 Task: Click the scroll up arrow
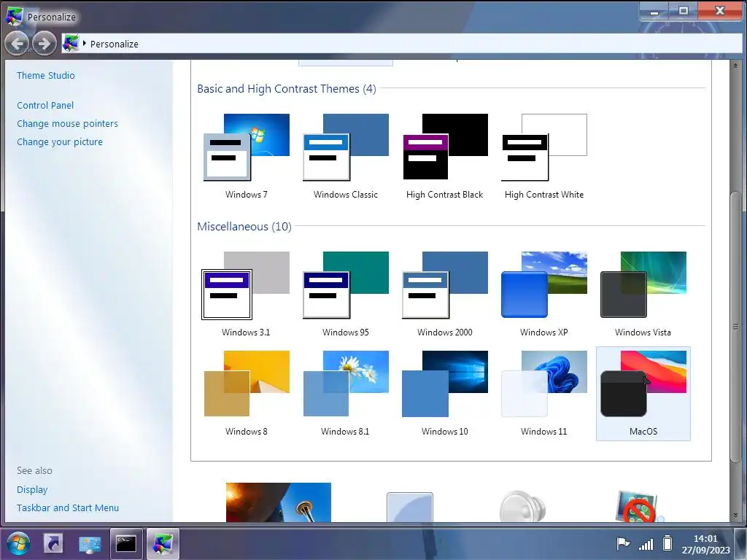coord(735,66)
